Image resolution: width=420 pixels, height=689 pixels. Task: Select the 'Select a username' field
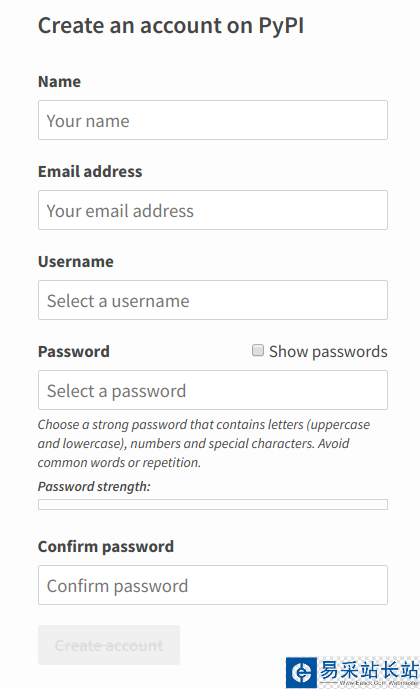[213, 300]
